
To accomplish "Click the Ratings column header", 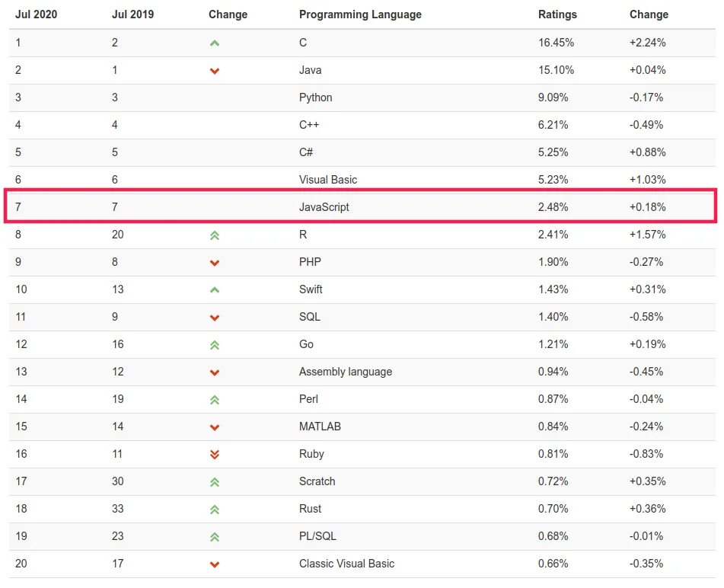I will coord(557,14).
